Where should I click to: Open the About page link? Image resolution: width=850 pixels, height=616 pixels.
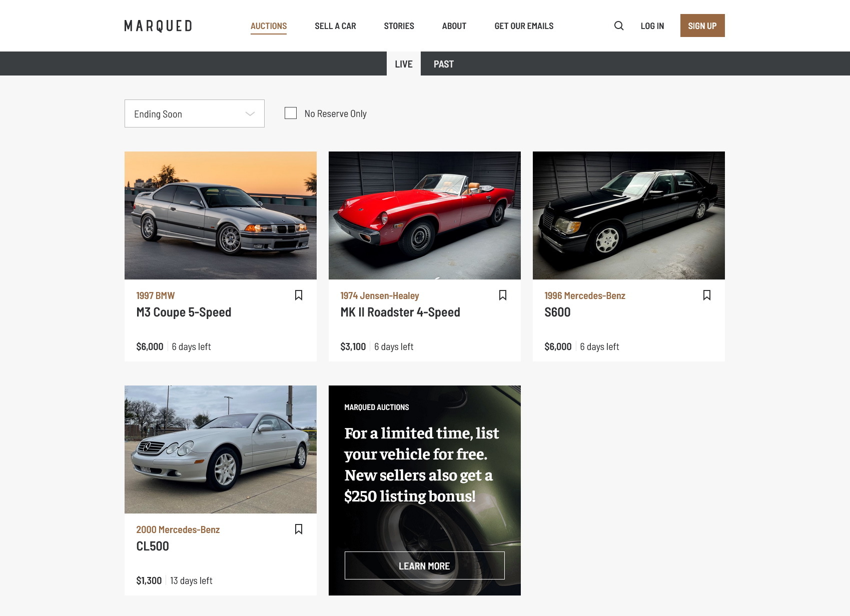454,26
